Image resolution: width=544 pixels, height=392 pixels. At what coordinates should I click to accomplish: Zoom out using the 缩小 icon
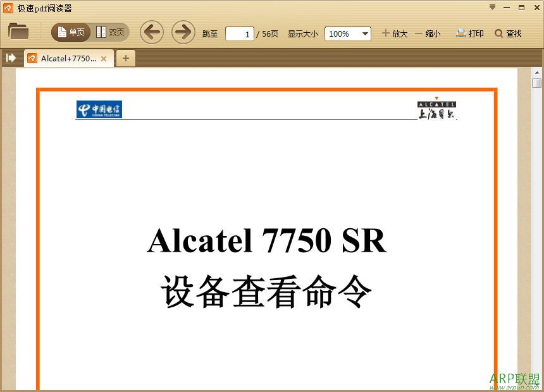(429, 33)
